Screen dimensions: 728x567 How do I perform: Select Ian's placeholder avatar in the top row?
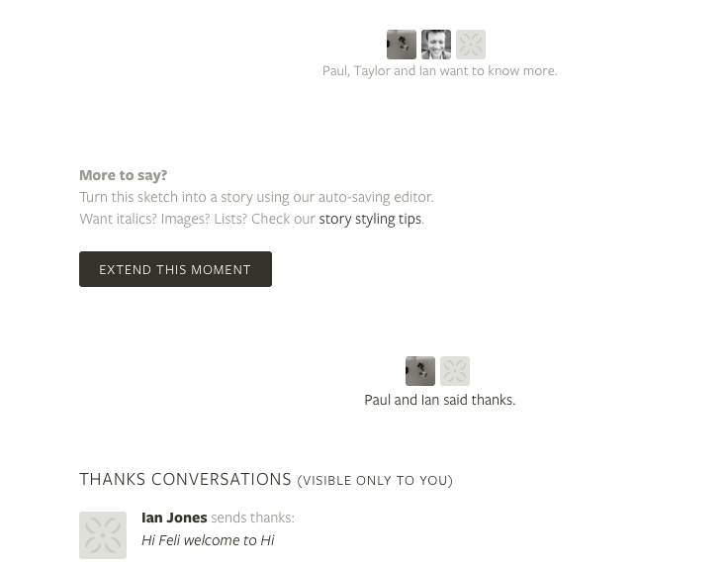(471, 45)
